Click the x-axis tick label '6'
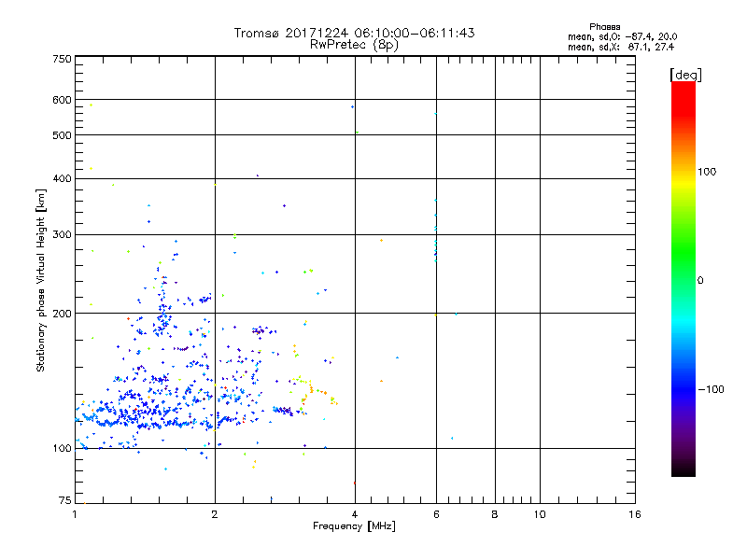This screenshot has height=560, width=747. coord(436,514)
